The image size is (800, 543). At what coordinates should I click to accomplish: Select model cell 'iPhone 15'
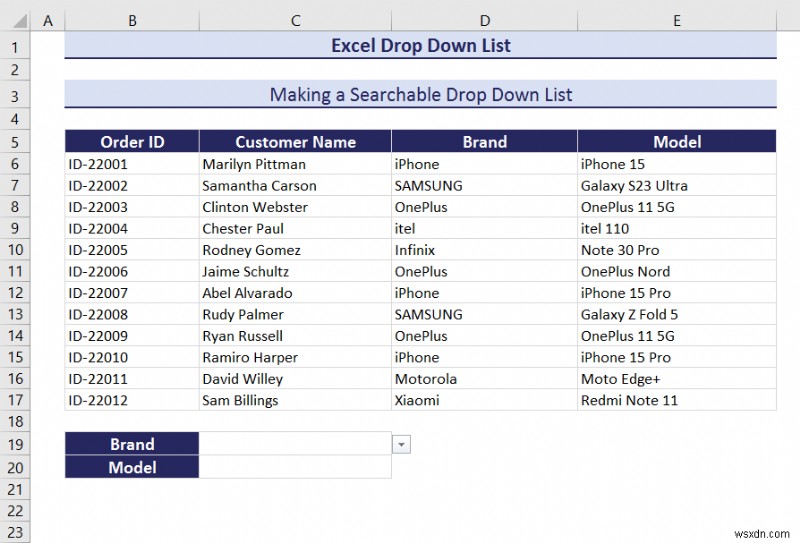[x=677, y=164]
